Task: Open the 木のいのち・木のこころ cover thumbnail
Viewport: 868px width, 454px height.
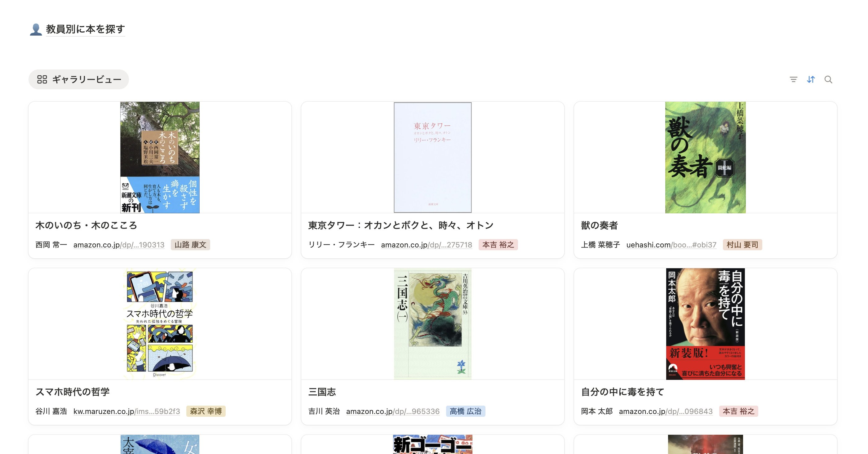Action: tap(160, 158)
